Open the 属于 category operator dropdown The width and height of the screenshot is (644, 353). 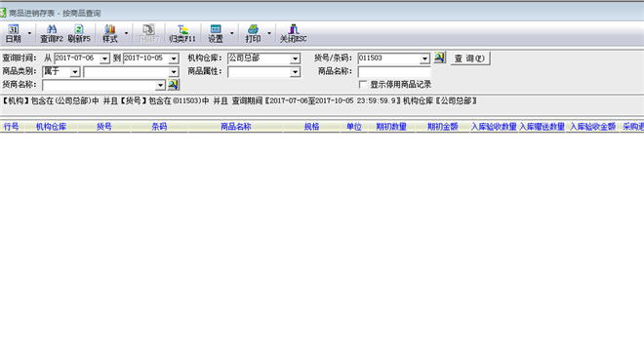coord(75,72)
